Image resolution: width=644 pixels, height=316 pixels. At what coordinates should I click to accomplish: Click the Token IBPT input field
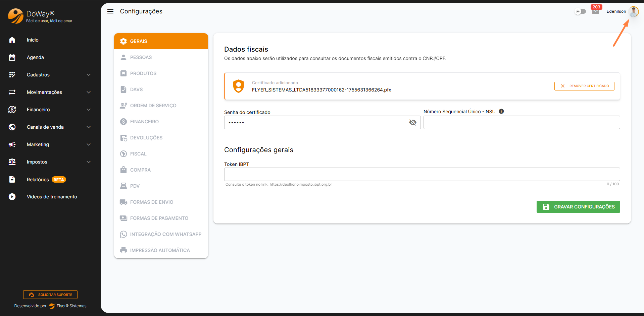[422, 174]
